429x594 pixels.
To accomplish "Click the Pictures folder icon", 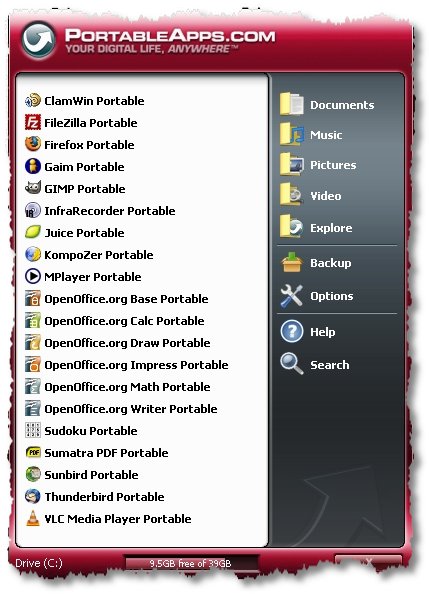I will (291, 164).
